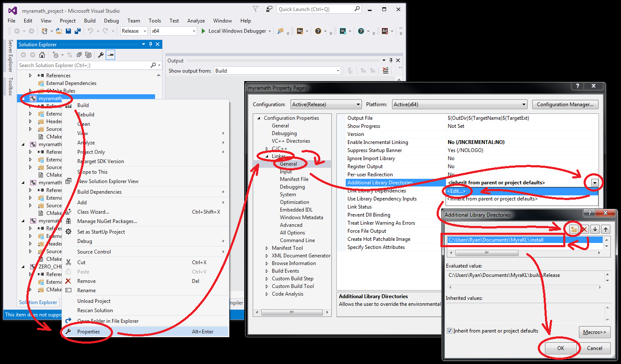This screenshot has width=621, height=364.
Task: Click Cancel in Additional Library Directories dialog
Action: click(595, 348)
